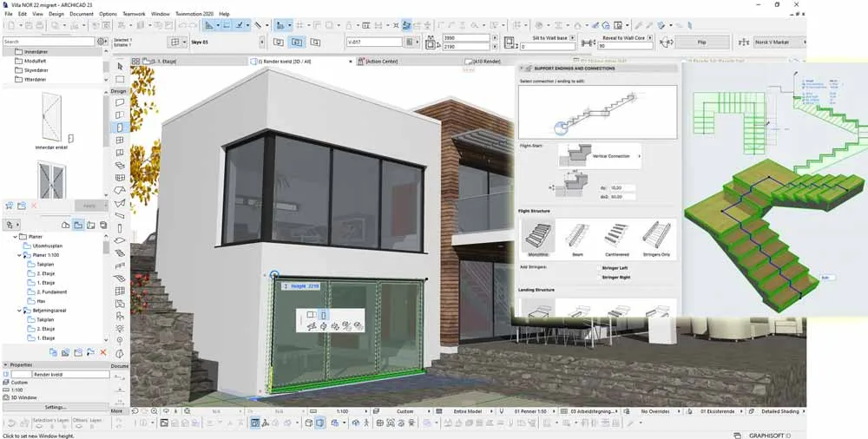Collapse the Planer folder in navigator

point(16,236)
